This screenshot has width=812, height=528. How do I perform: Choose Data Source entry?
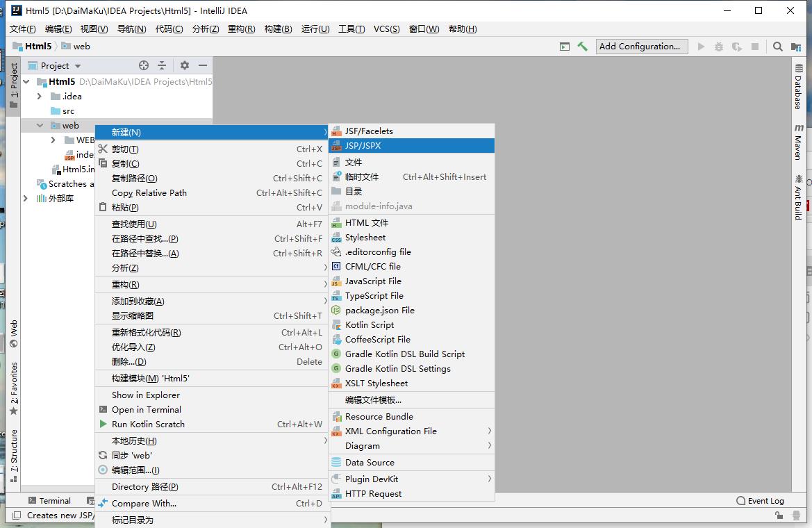click(412, 462)
